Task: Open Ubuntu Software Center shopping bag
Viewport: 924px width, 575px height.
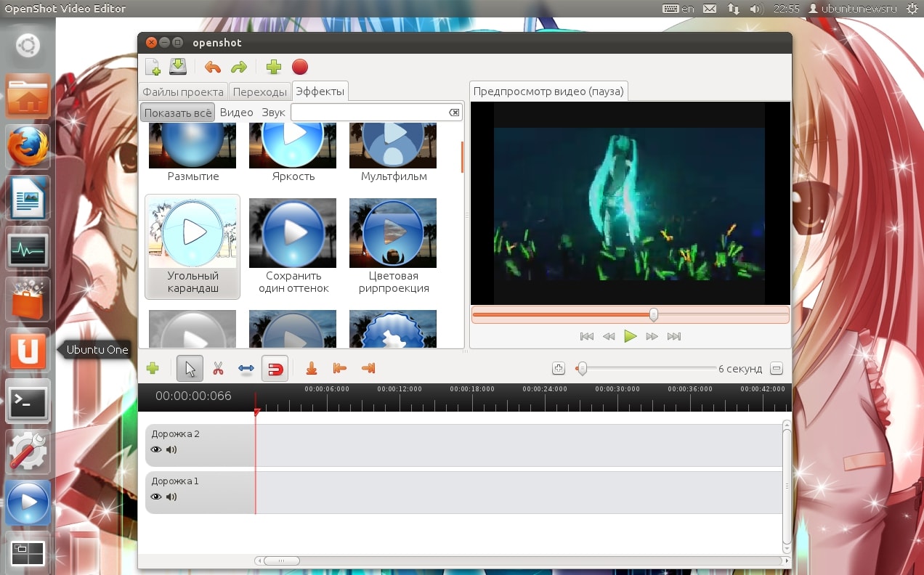Action: pyautogui.click(x=28, y=300)
